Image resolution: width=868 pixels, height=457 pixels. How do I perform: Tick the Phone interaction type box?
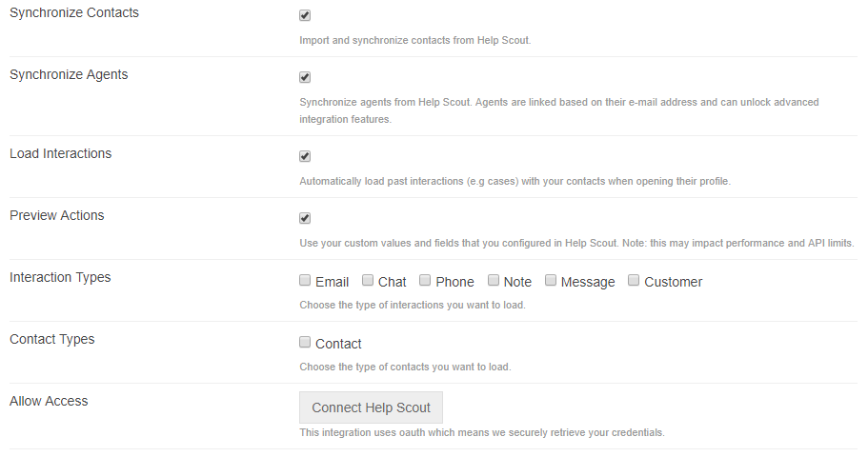point(425,281)
